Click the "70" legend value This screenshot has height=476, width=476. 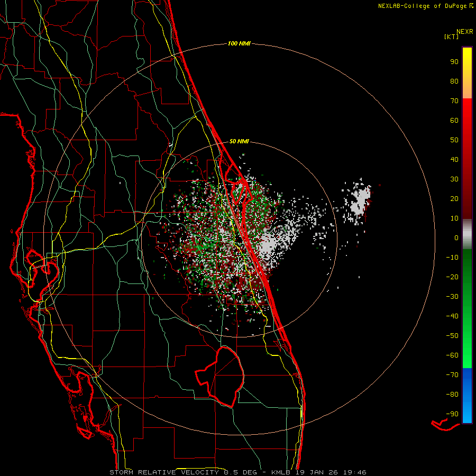[454, 101]
